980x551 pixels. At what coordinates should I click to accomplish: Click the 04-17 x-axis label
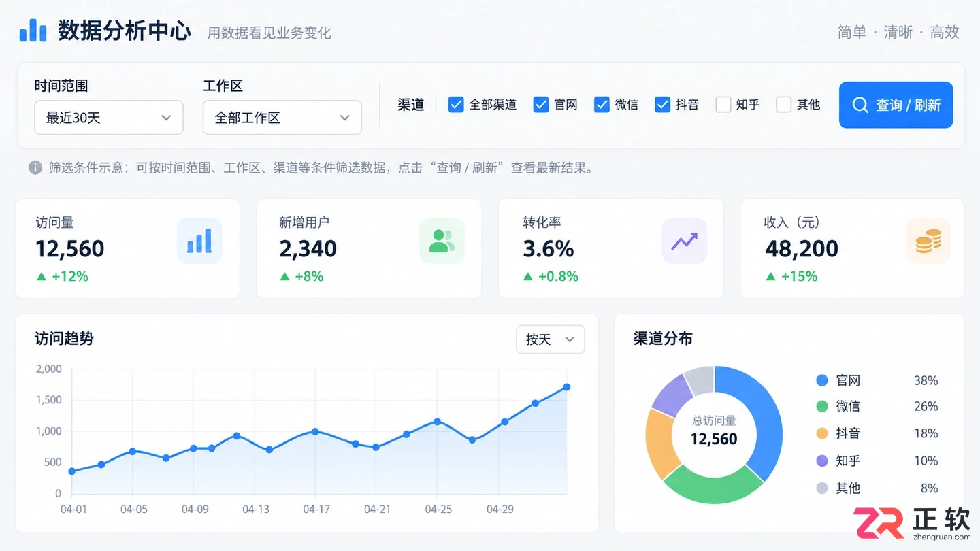[x=316, y=509]
